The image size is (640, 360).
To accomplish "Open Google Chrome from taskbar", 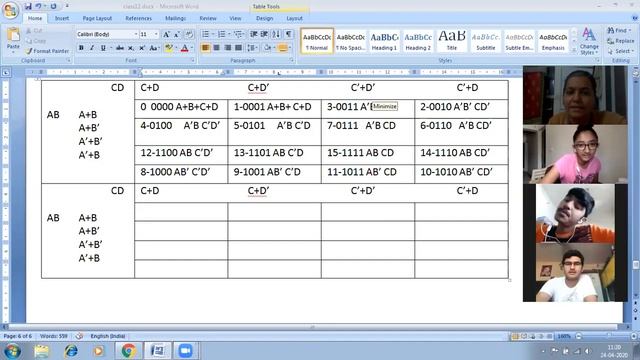I will 128,351.
